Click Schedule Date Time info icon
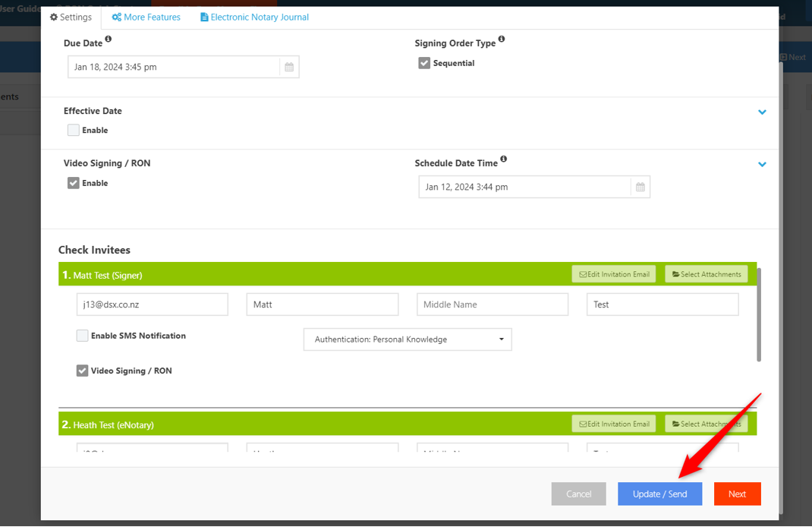This screenshot has height=527, width=812. point(504,159)
